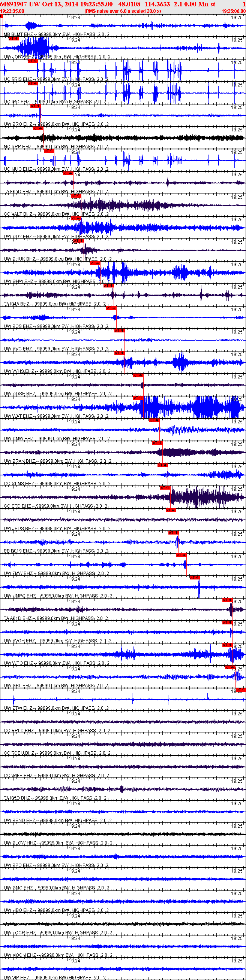Click the coordinates 48.0108 -114.3633 in header
The height and width of the screenshot is (980, 246).
coord(144,4)
